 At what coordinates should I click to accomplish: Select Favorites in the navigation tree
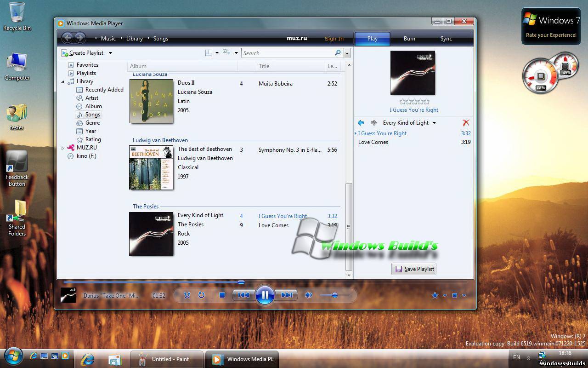[87, 65]
